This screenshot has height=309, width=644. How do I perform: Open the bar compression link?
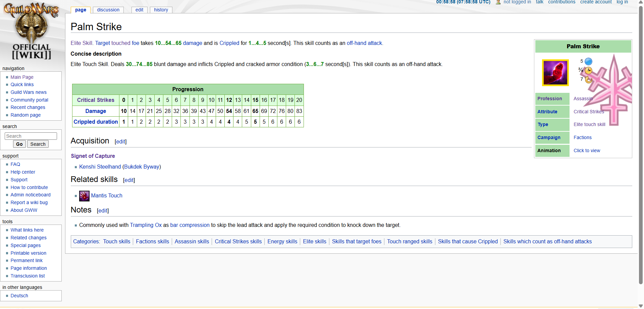(x=190, y=225)
